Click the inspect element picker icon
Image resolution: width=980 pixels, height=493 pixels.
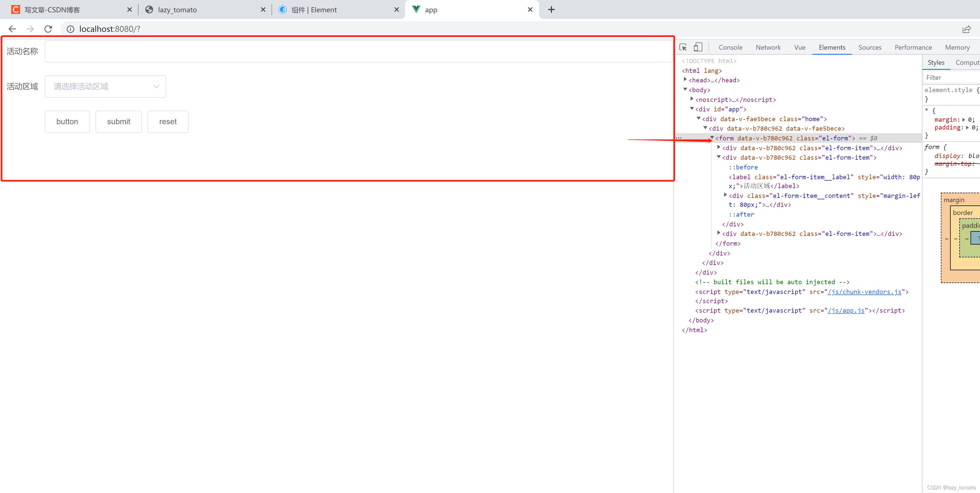pos(683,47)
